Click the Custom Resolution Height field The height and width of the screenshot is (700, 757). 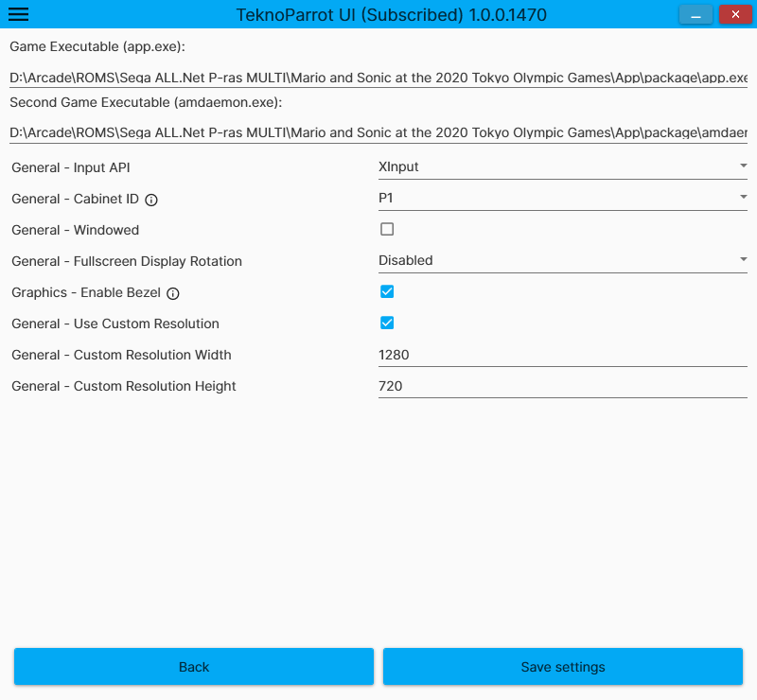[x=562, y=386]
